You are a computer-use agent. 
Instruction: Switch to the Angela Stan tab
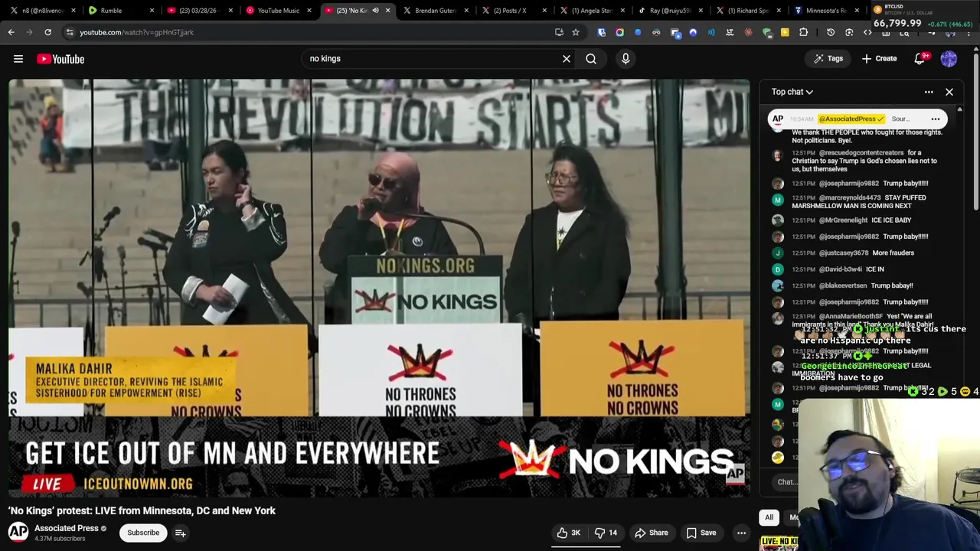[593, 11]
